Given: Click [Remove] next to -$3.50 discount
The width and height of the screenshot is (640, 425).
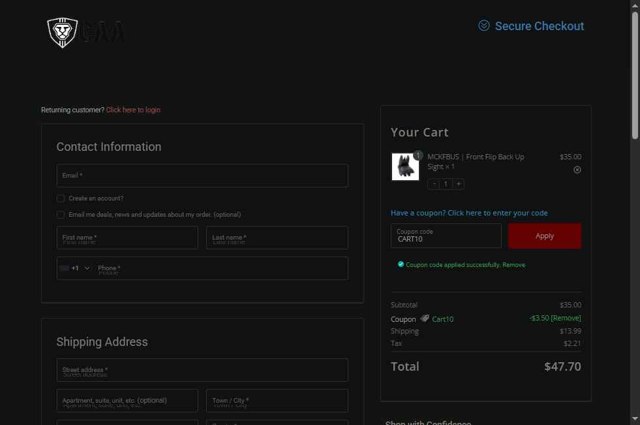Looking at the screenshot, I should coord(566,318).
